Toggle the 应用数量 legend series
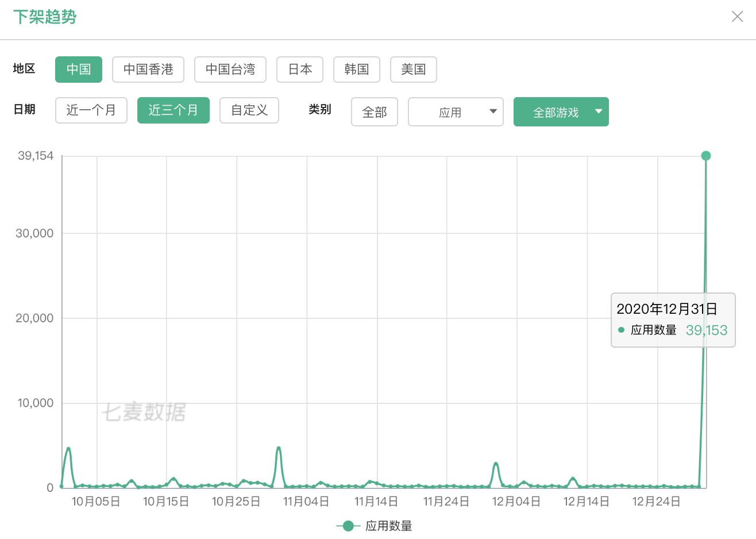756x539 pixels. pos(389,526)
